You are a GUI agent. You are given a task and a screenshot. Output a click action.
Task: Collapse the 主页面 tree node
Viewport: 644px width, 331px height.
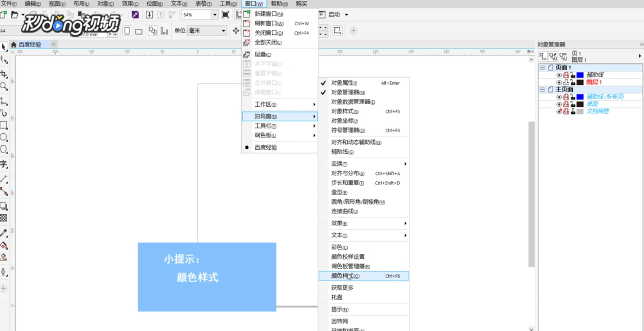(542, 89)
